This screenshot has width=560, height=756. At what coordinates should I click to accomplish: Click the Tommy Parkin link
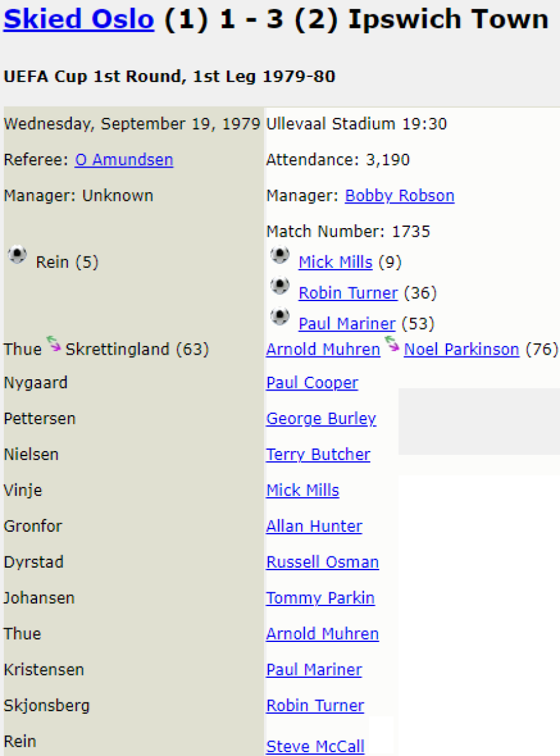(320, 598)
